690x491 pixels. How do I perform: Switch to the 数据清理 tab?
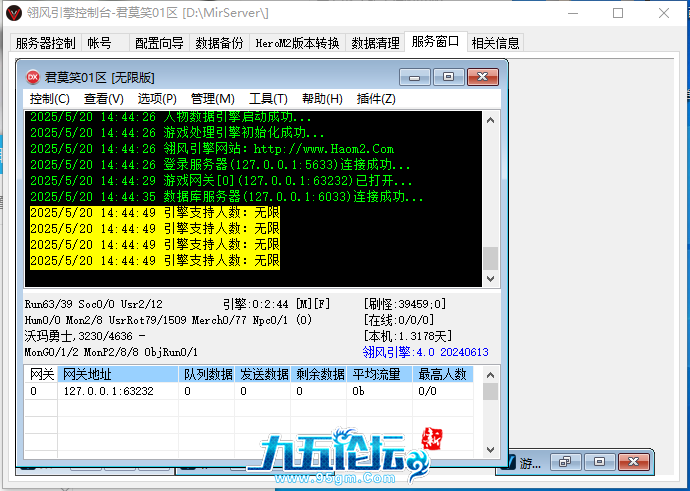375,43
